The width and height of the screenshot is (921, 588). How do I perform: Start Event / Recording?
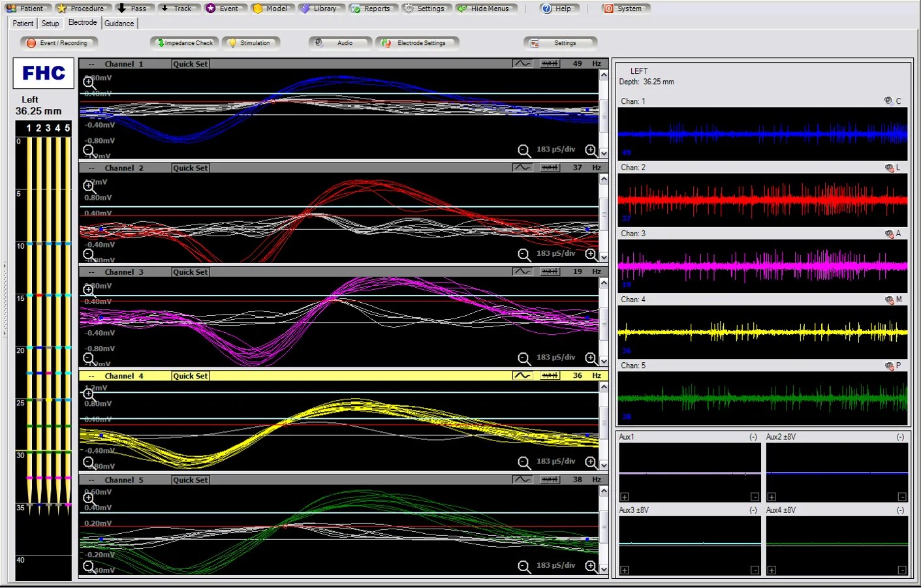(x=59, y=42)
